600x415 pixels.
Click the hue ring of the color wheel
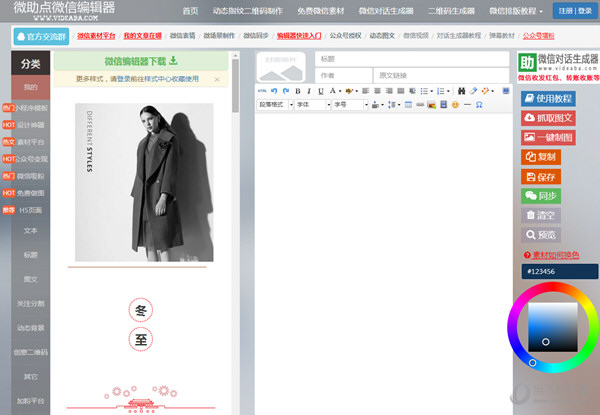pos(553,287)
